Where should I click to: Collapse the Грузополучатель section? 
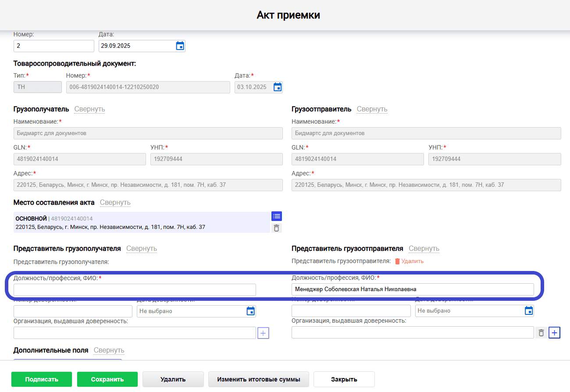[x=89, y=109]
